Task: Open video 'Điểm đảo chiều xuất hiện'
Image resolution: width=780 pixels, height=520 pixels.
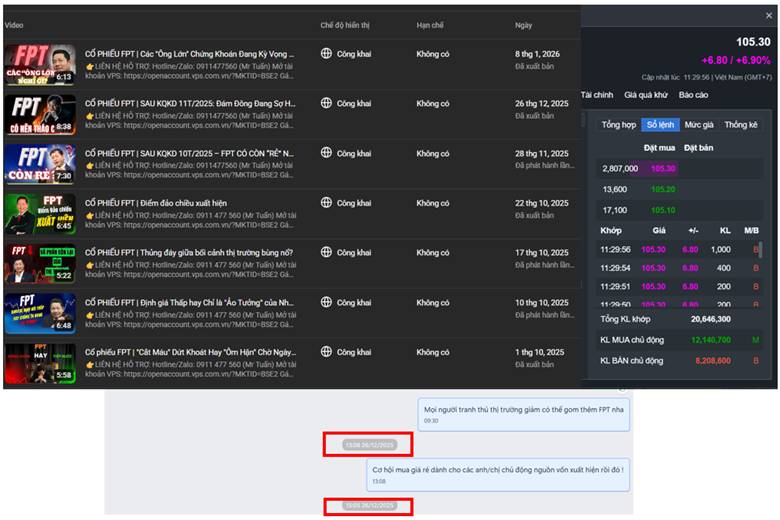Action: point(156,203)
